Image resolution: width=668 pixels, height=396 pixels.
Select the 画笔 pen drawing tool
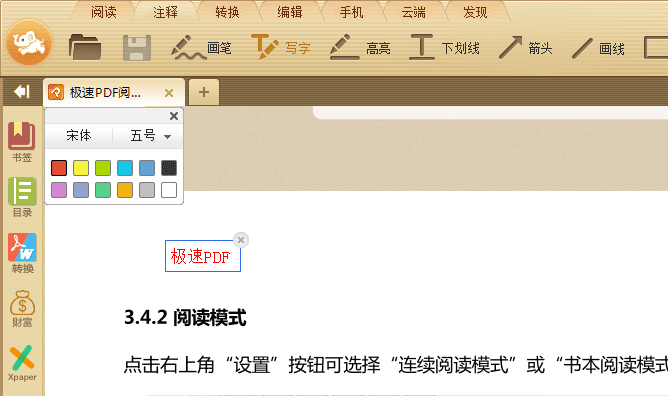201,48
